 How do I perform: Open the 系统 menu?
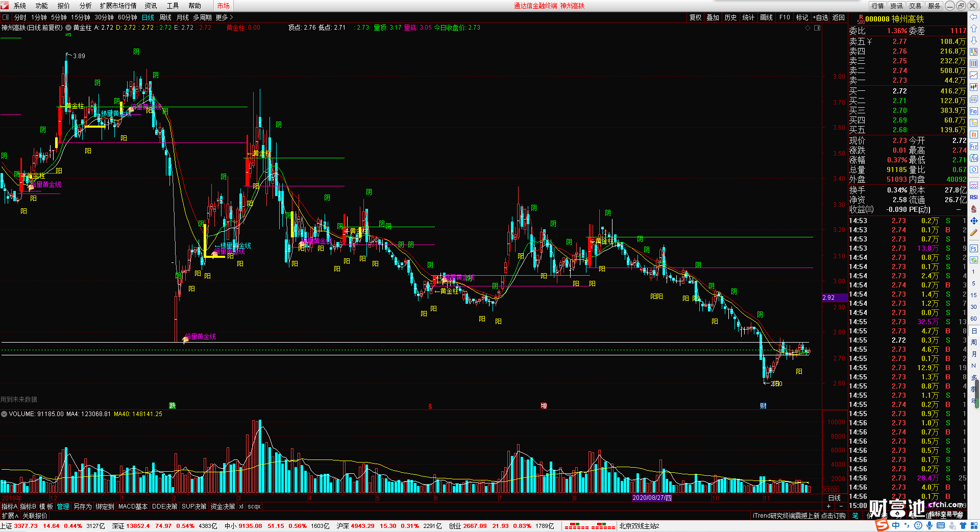point(20,6)
